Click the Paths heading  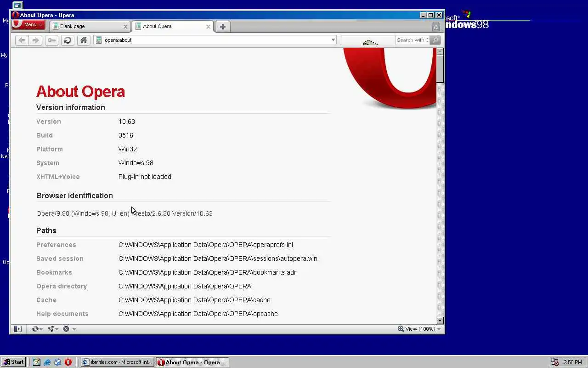pos(46,230)
